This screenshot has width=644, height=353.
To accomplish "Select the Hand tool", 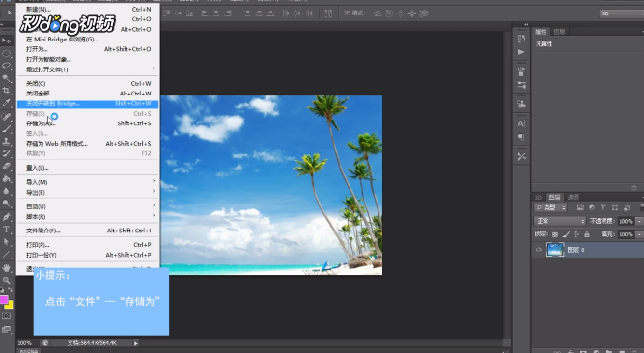I will click(6, 267).
